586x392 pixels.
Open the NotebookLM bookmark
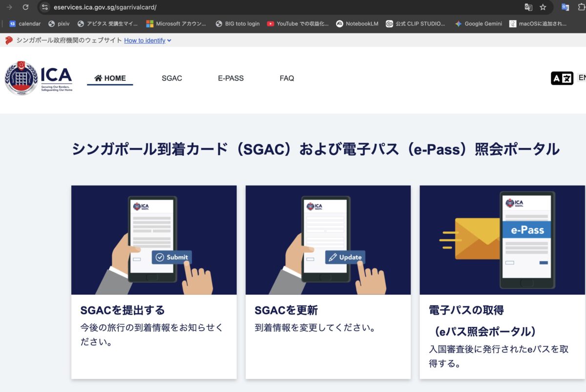click(357, 23)
